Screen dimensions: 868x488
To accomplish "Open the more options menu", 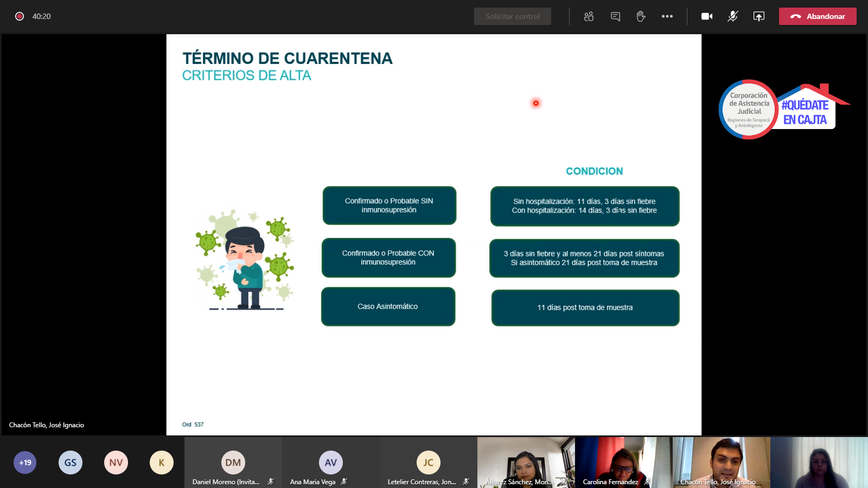I will [667, 16].
